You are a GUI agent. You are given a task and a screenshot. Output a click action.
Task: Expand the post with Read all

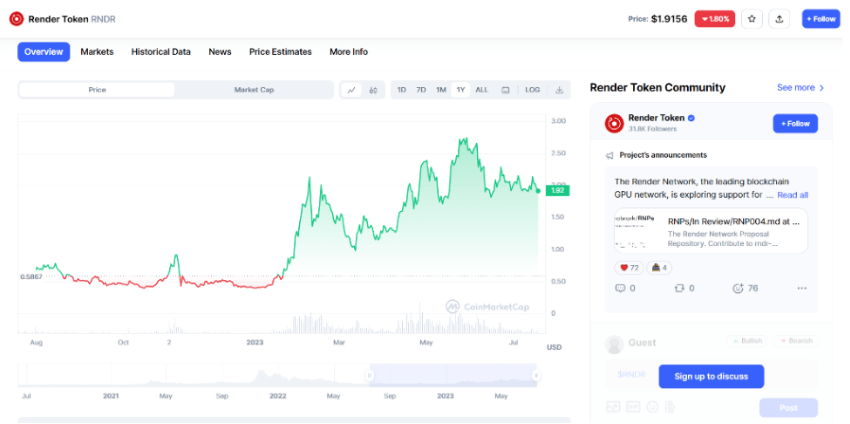(793, 195)
